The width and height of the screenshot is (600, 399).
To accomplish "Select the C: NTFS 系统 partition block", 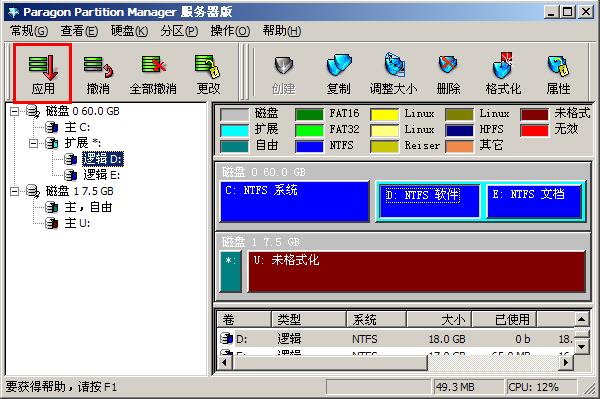I will [x=295, y=202].
